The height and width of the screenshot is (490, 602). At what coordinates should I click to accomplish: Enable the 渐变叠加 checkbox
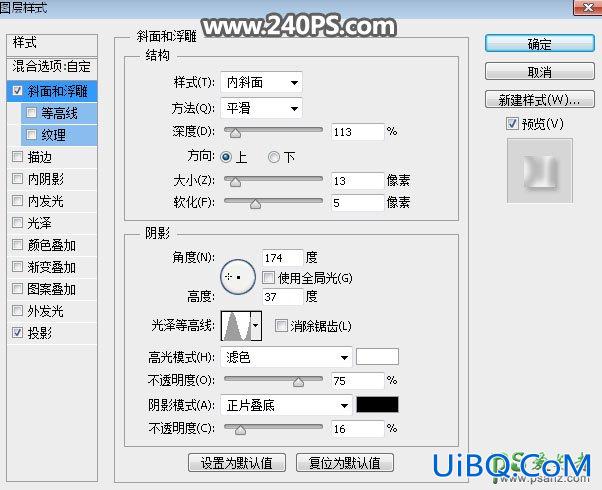tap(17, 267)
